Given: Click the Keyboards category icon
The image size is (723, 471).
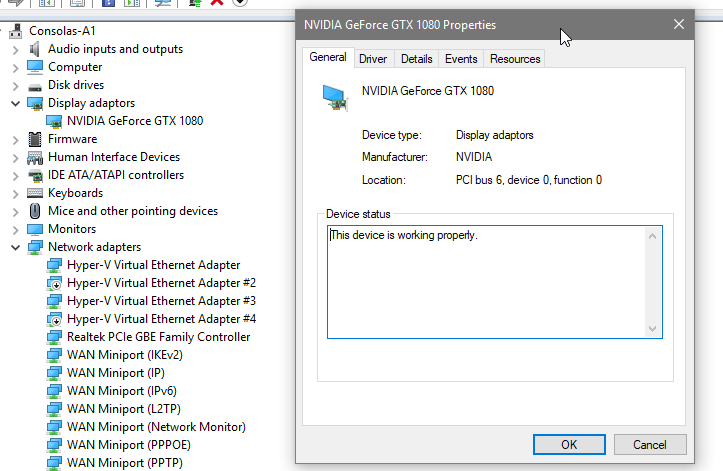Looking at the screenshot, I should click(35, 193).
